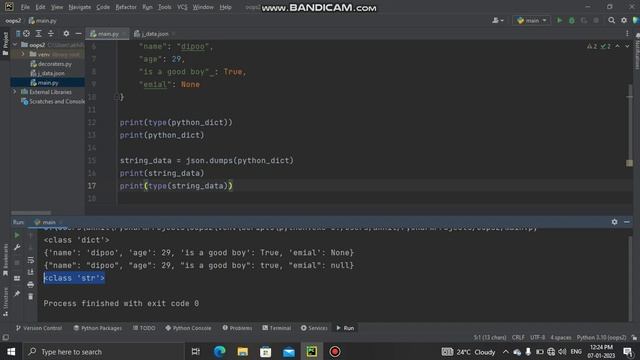Hide the Run tool window
This screenshot has height=360, width=640.
click(x=627, y=222)
